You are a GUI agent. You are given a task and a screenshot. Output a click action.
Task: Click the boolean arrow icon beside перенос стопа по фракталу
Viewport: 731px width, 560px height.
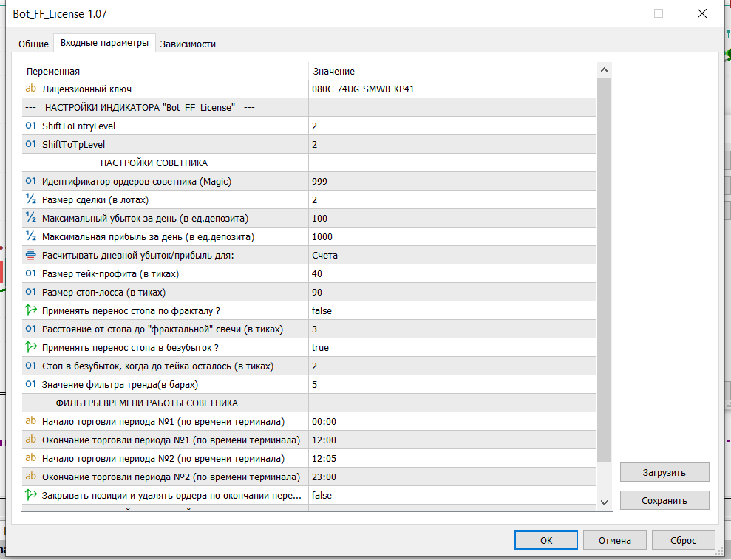31,310
